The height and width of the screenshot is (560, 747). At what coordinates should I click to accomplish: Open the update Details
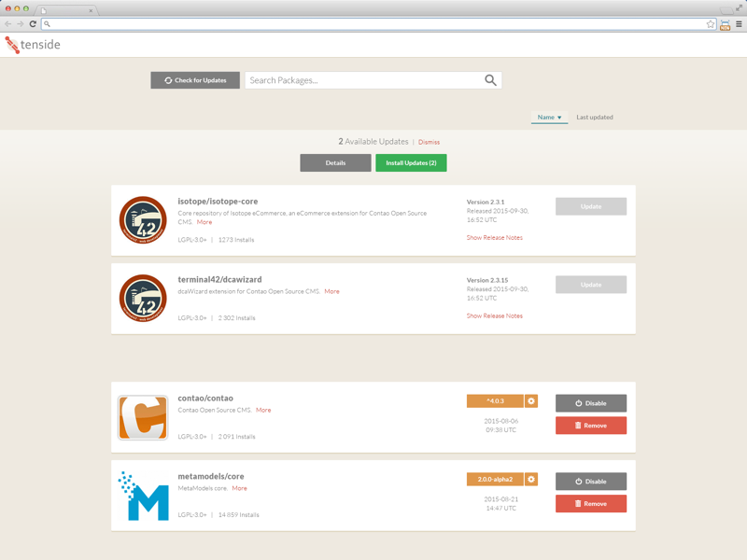point(335,162)
